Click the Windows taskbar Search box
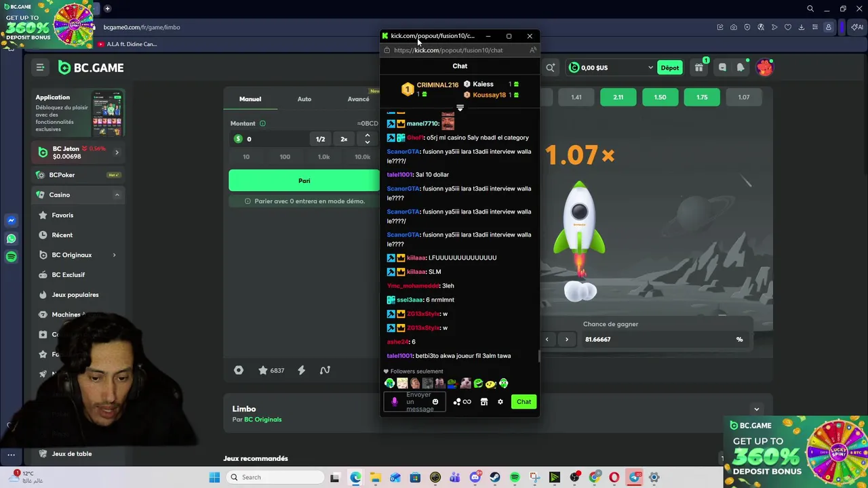Image resolution: width=868 pixels, height=488 pixels. pos(275,477)
